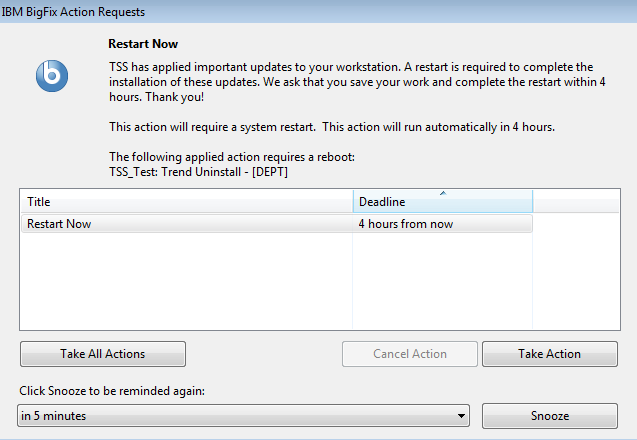Image resolution: width=637 pixels, height=440 pixels.
Task: Click the '4 hours from now' cell
Action: pos(405,224)
